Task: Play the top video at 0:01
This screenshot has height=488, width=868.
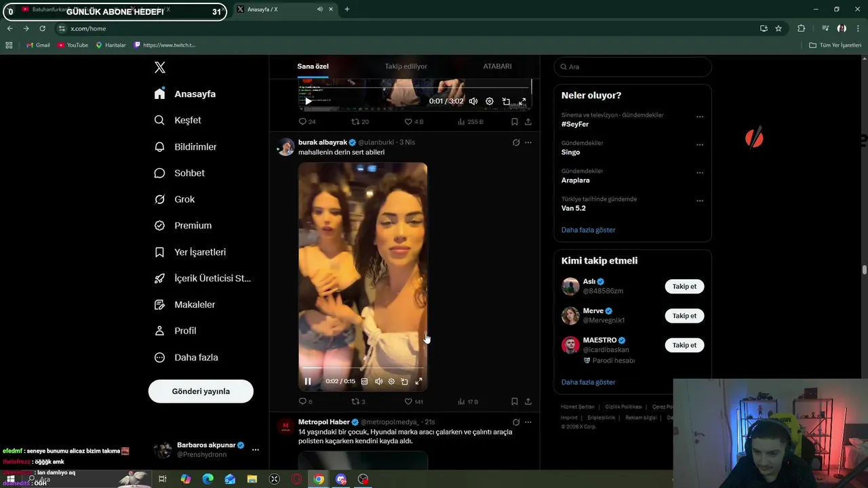Action: click(x=308, y=101)
